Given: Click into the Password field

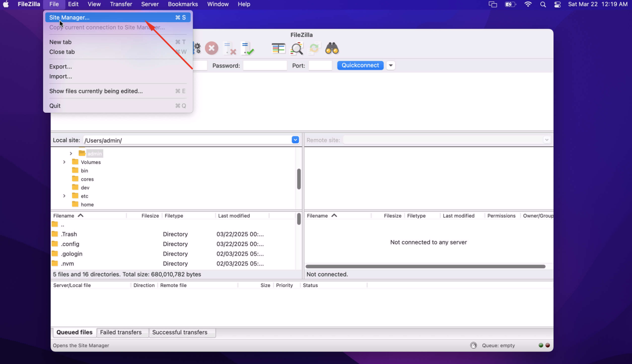Looking at the screenshot, I should point(265,66).
